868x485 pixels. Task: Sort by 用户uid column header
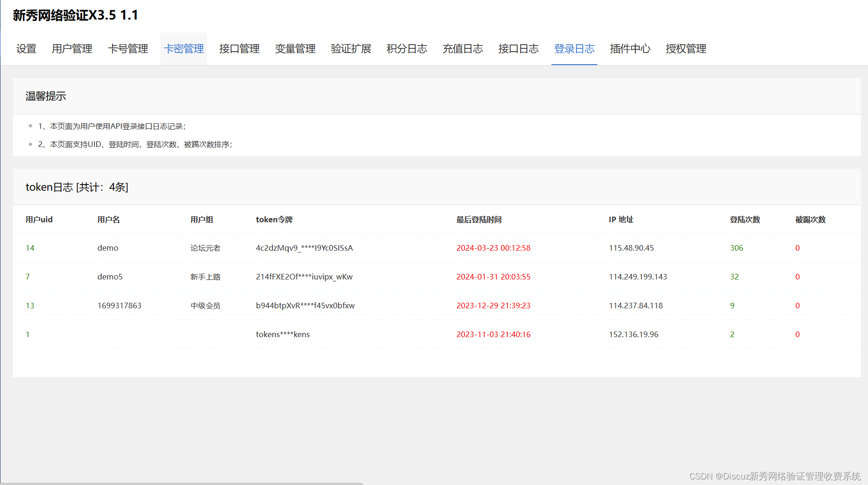click(39, 219)
